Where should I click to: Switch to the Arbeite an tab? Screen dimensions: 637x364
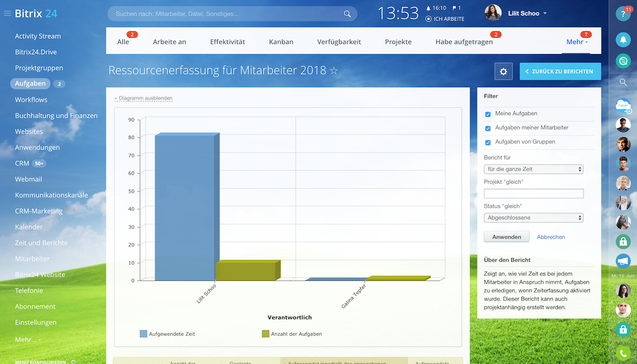(x=169, y=42)
